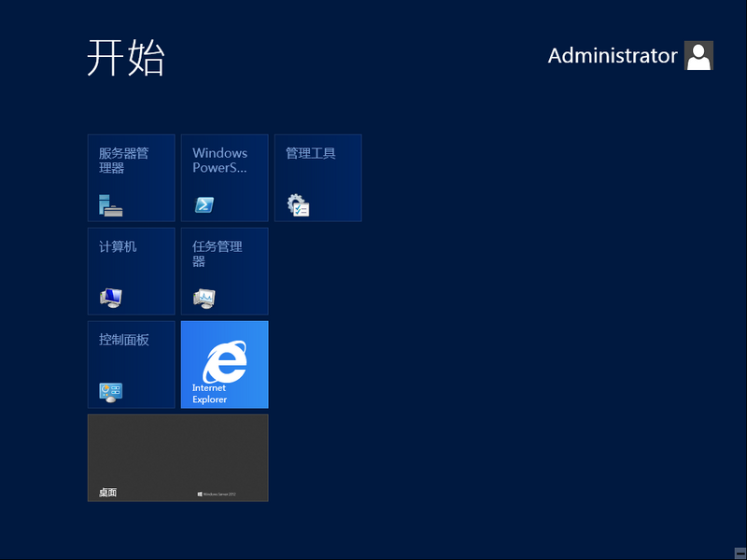
Task: Click the gear icon on 管理工具 tile
Action: (x=298, y=205)
